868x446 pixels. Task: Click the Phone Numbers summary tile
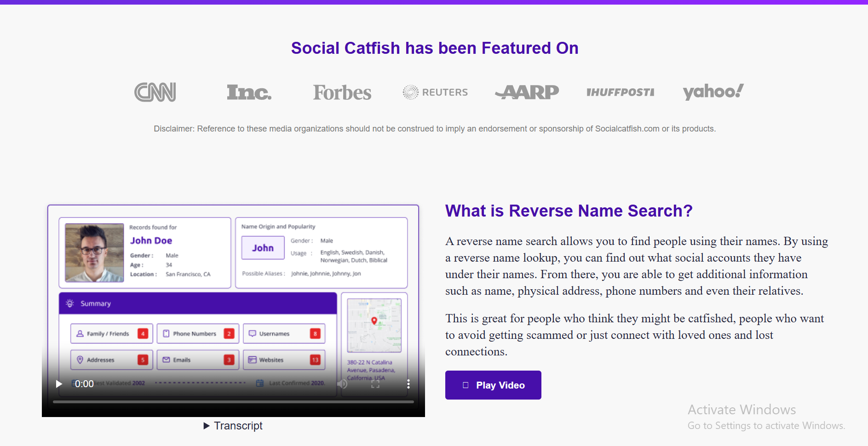click(198, 334)
